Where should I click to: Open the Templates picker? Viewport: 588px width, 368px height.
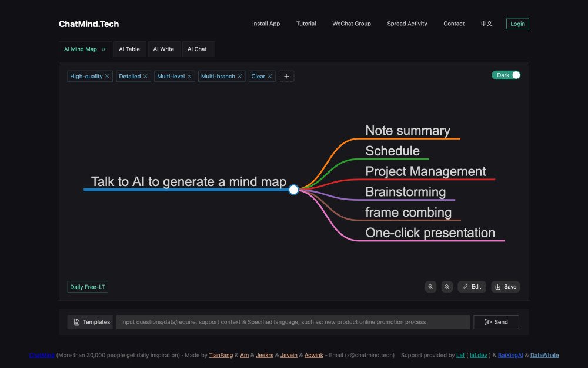click(x=90, y=322)
